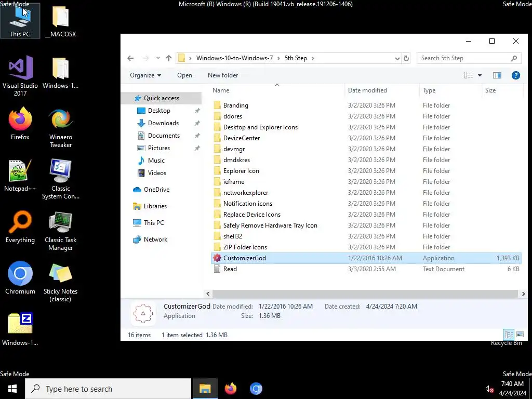
Task: Click the taskbar search box
Action: 108,389
